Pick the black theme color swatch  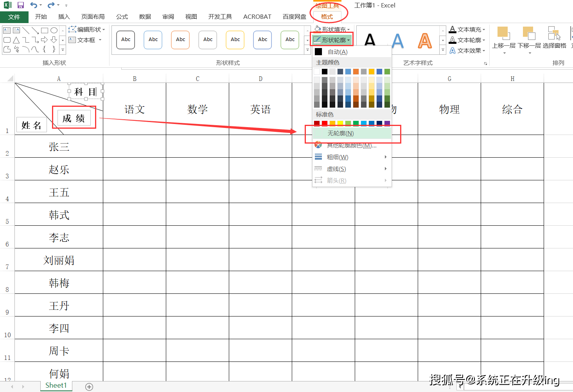coord(325,72)
